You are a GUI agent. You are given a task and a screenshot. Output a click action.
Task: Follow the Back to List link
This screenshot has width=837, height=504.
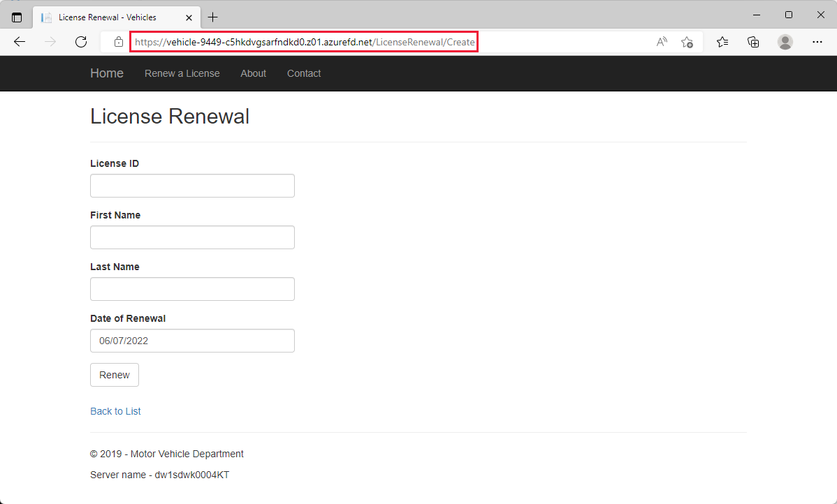point(115,411)
